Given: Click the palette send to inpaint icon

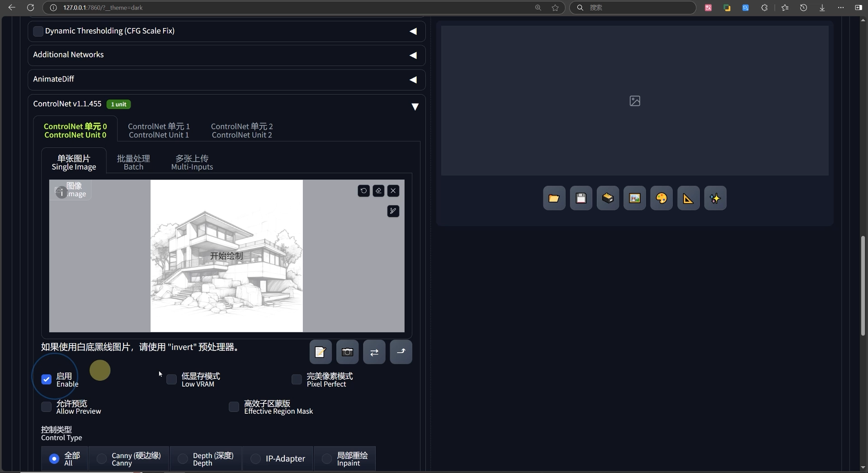Looking at the screenshot, I should tap(661, 198).
